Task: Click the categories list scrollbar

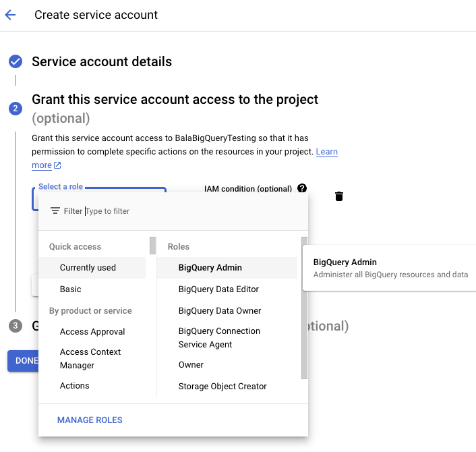Action: click(152, 246)
